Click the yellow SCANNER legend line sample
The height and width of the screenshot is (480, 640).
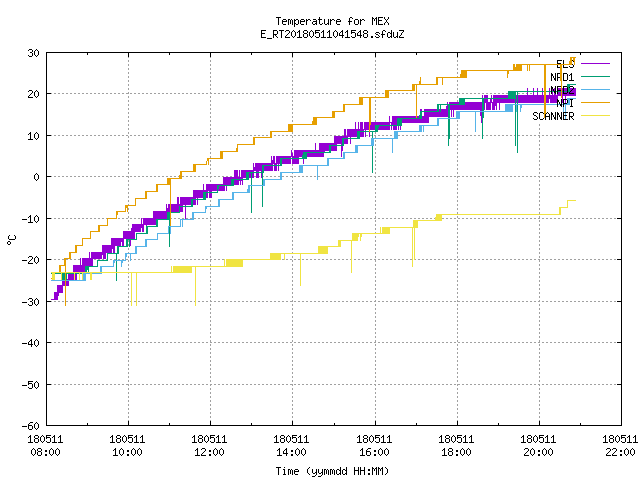(595, 116)
